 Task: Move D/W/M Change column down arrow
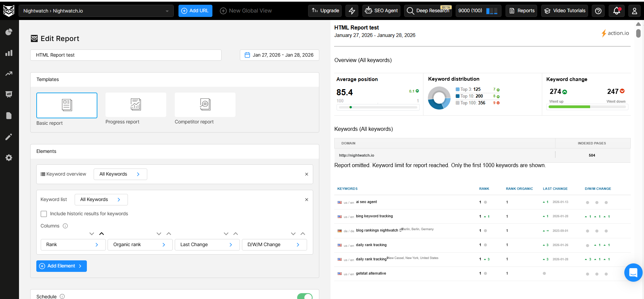point(293,234)
